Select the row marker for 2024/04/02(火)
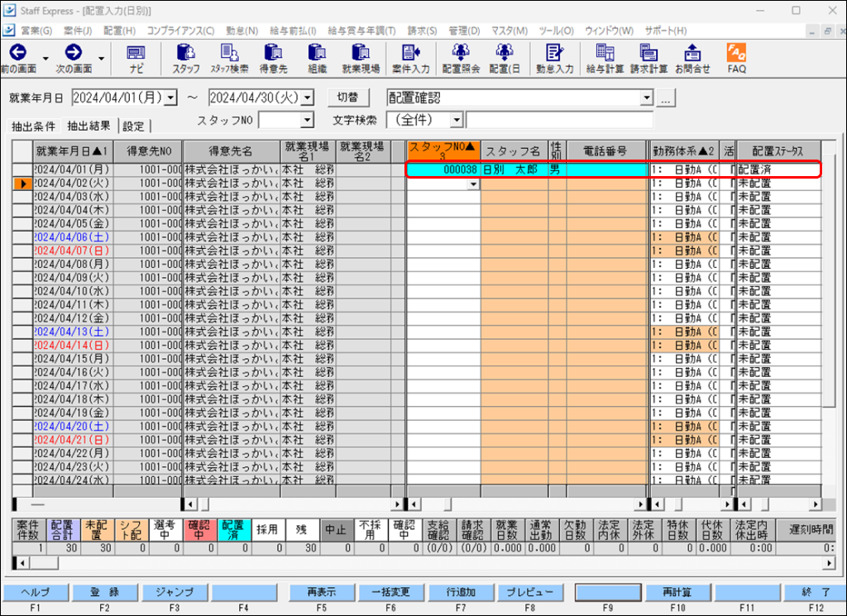Image resolution: width=847 pixels, height=616 pixels. pos(22,184)
